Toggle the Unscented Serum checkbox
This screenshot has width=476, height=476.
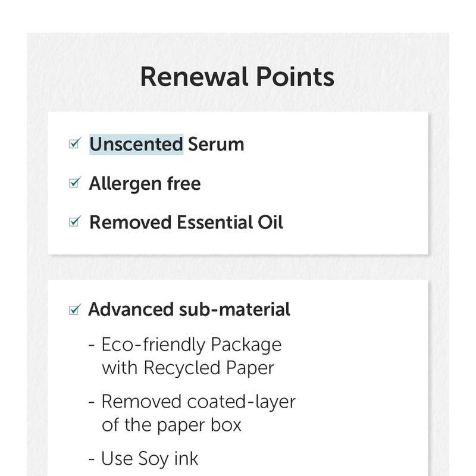[x=74, y=143]
